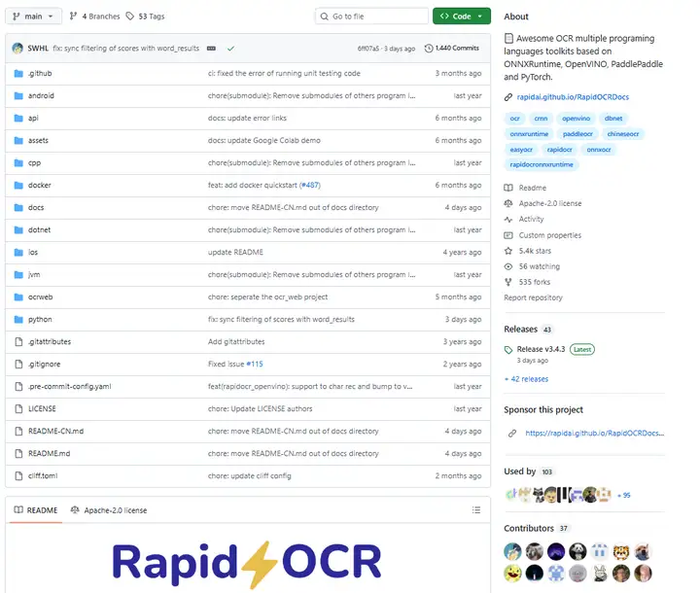This screenshot has width=700, height=593.
Task: Open the main branch dropdown
Action: click(x=33, y=17)
